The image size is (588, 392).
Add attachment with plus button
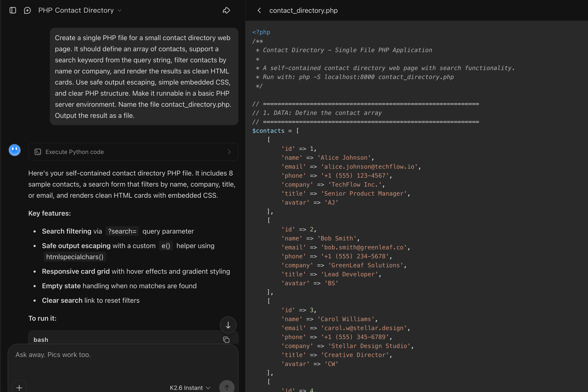[19, 387]
